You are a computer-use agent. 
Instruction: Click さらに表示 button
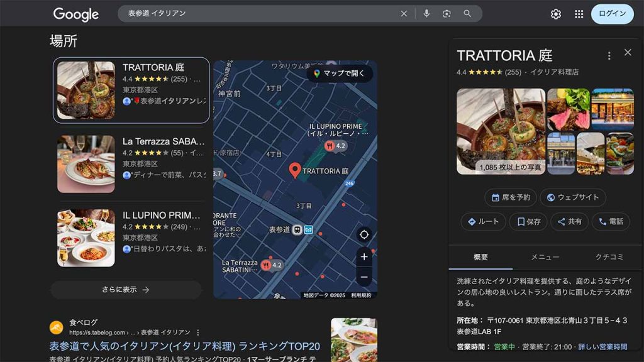coord(126,290)
